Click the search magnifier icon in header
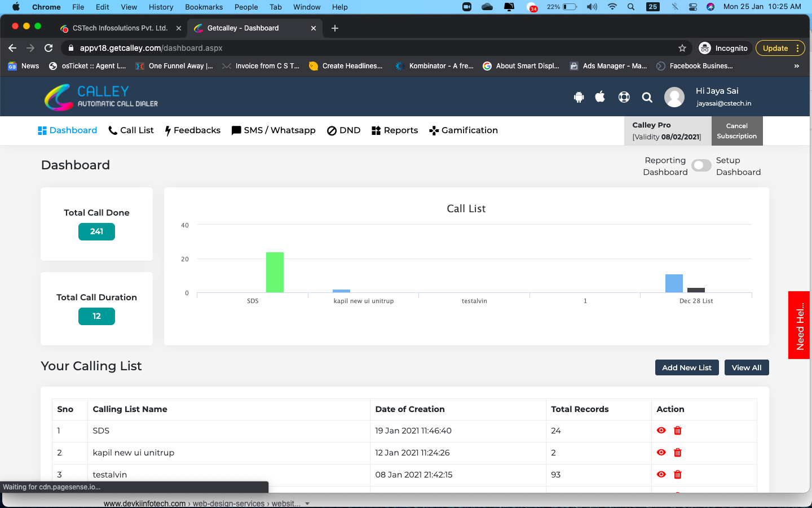 (647, 98)
